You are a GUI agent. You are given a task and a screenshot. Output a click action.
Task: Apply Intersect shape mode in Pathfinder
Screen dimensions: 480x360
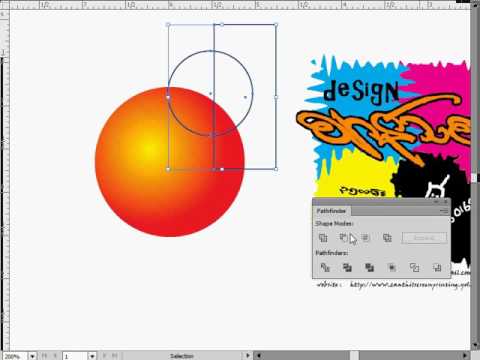366,238
